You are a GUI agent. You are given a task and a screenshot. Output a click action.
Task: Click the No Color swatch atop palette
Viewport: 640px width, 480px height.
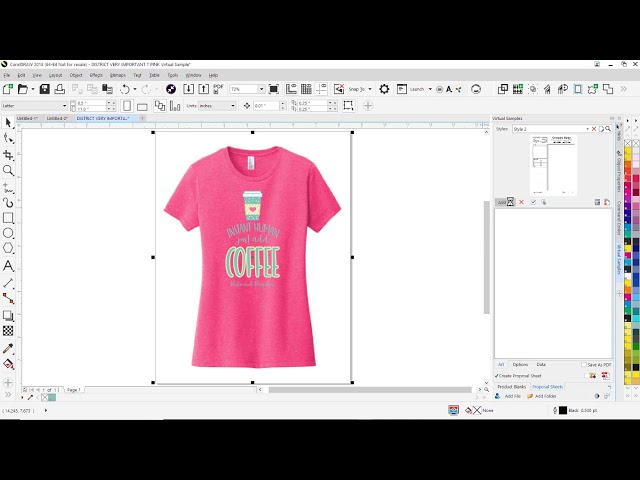tap(628, 143)
